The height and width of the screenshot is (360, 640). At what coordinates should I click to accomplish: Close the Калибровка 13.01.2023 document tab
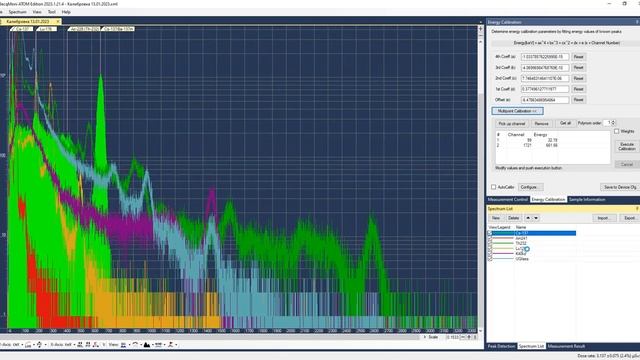coord(58,21)
